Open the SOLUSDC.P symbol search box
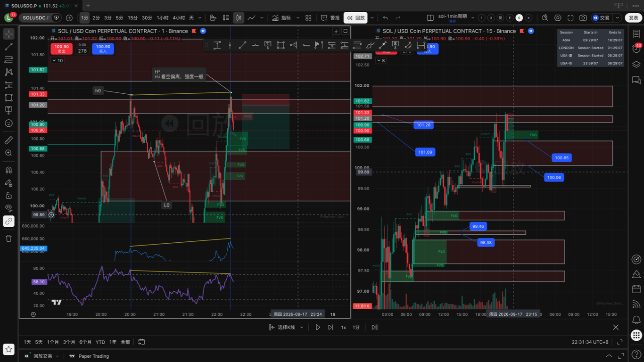Image resolution: width=644 pixels, height=362 pixels. coord(41,18)
